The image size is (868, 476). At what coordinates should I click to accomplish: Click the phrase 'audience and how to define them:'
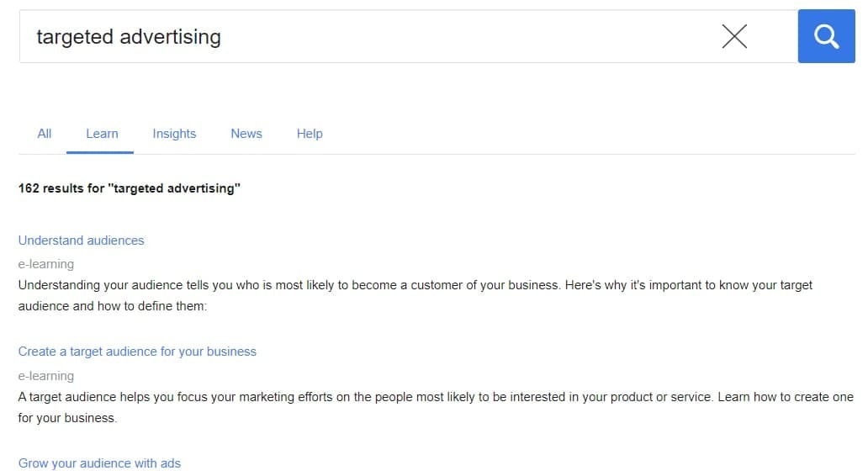click(112, 306)
